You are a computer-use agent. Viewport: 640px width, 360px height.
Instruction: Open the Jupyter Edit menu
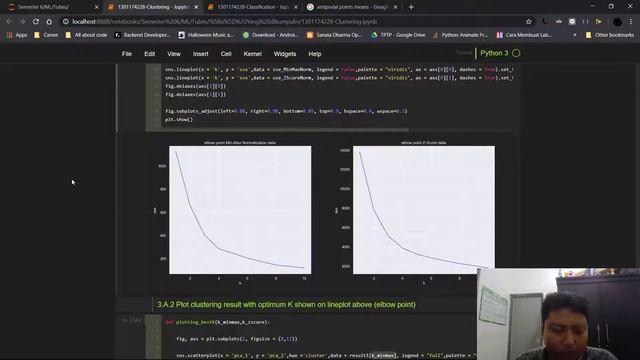(x=149, y=54)
